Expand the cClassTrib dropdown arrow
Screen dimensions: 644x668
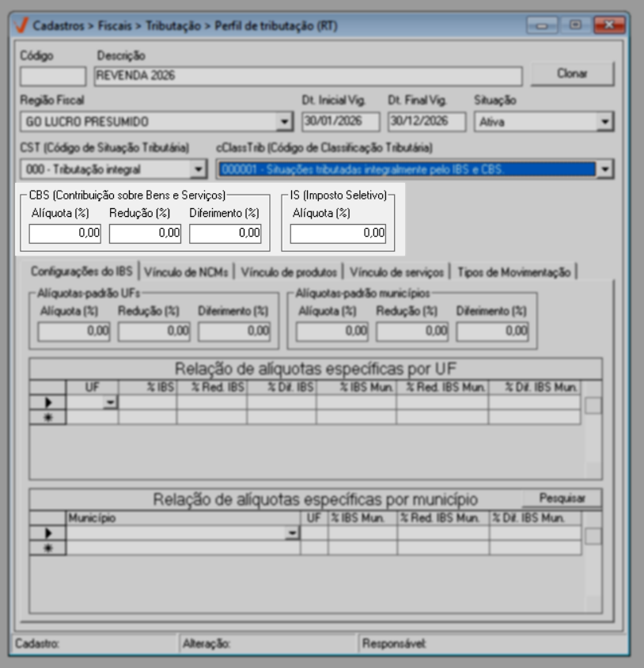(604, 169)
